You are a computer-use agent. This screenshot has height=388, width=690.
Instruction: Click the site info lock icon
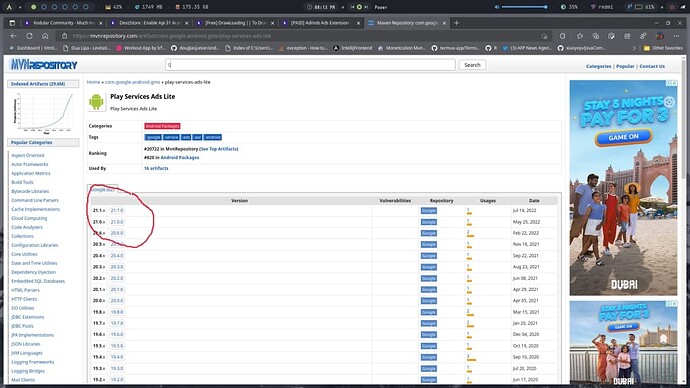pos(64,36)
